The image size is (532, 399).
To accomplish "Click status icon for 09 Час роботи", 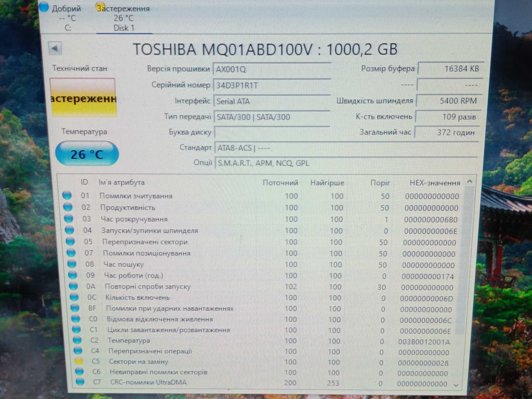I will (73, 275).
